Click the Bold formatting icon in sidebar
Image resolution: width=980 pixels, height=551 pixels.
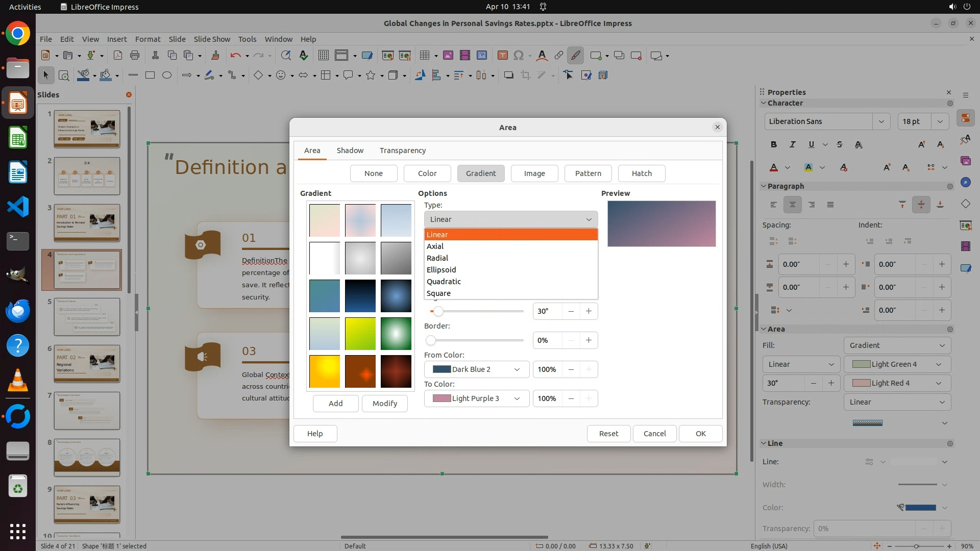774,144
